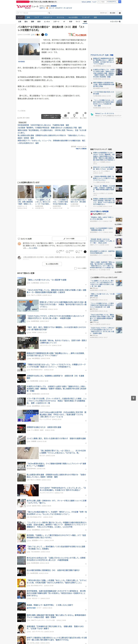Open the エキスパート tab
Image resolution: width=138 pixels, height=644 pixels.
[x=48, y=17]
